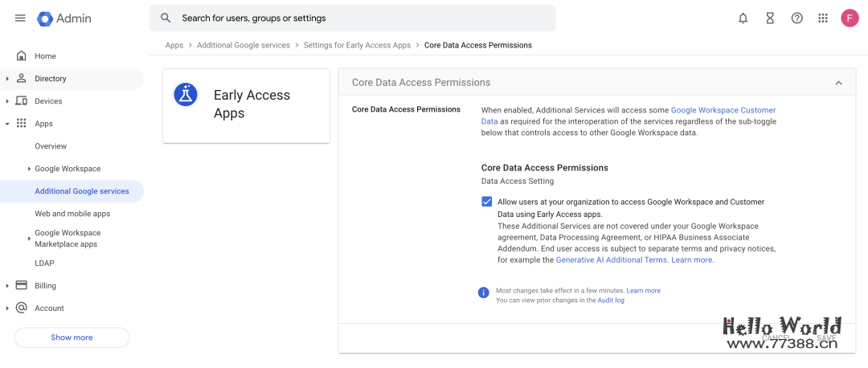The width and height of the screenshot is (868, 368).
Task: Click the blue info icon
Action: pyautogui.click(x=483, y=292)
